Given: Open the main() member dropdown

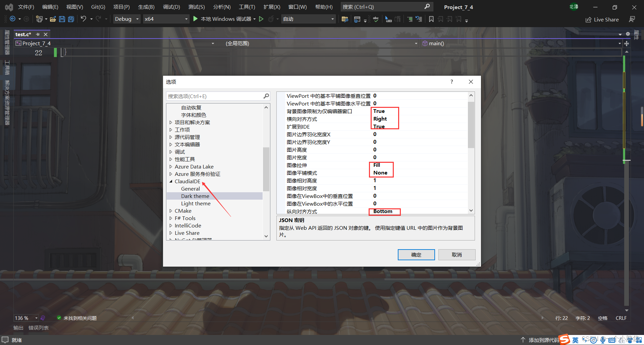Looking at the screenshot, I should point(521,43).
